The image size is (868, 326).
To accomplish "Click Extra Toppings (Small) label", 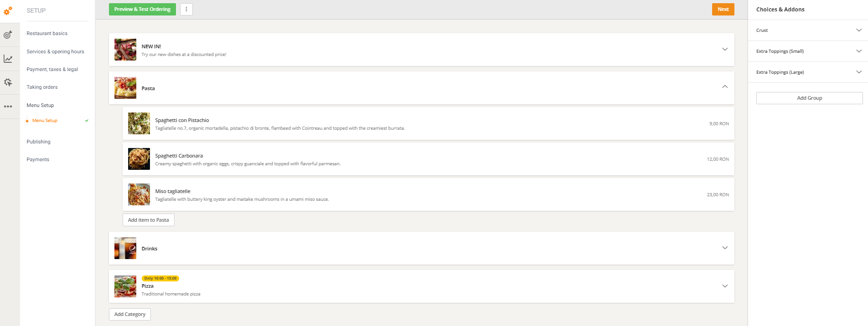I will tap(780, 51).
